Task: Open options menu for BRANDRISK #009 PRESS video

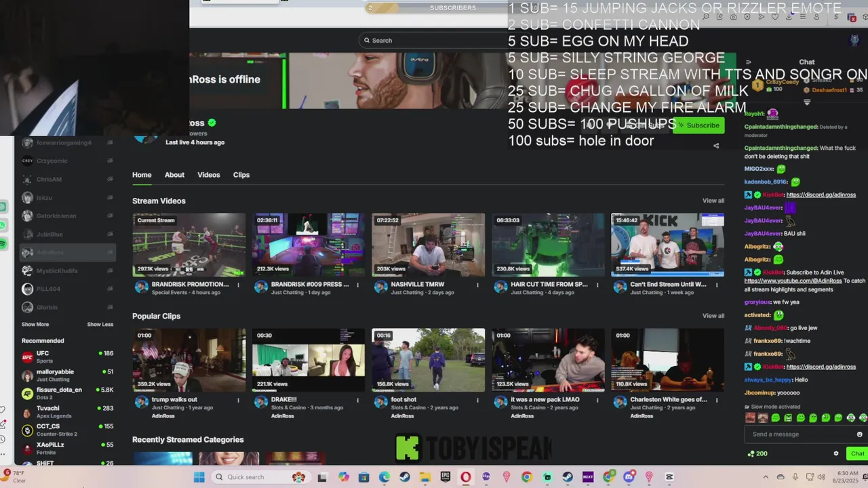Action: point(357,285)
